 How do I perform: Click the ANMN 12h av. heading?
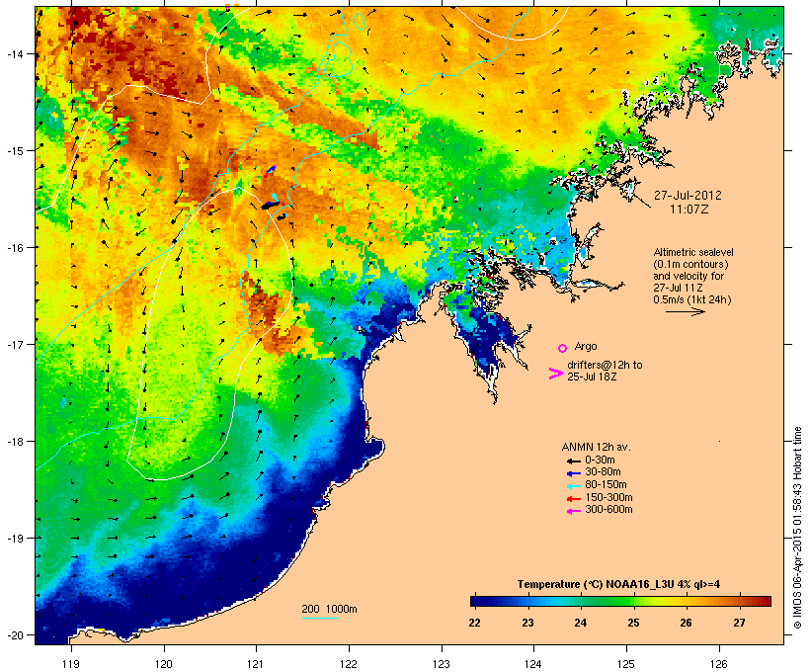(596, 447)
